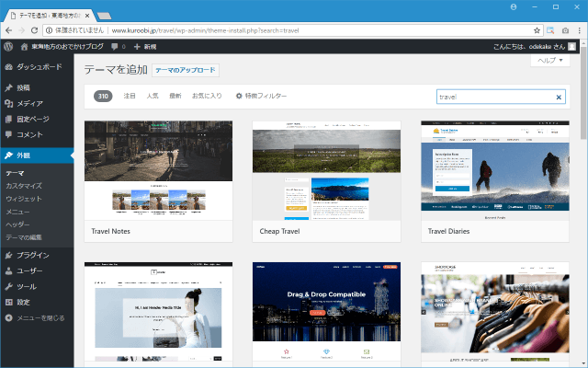Switch to the お気に入り tab
Viewport: 588px width, 368px height.
click(x=207, y=96)
